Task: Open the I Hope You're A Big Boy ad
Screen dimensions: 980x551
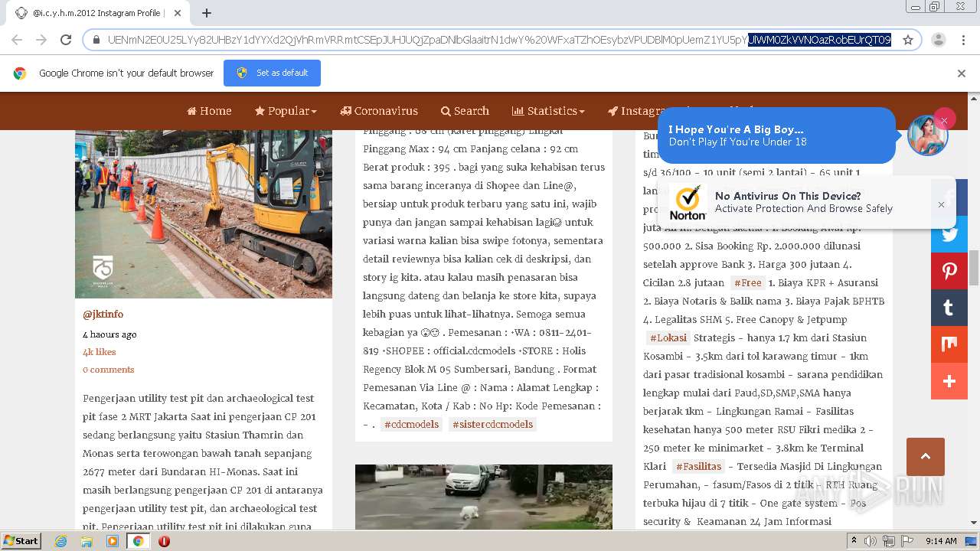Action: (x=776, y=135)
